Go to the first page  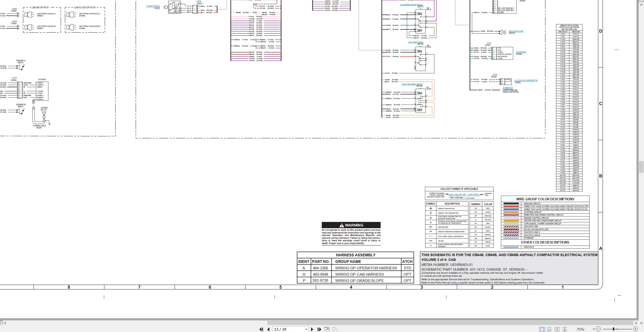261,329
